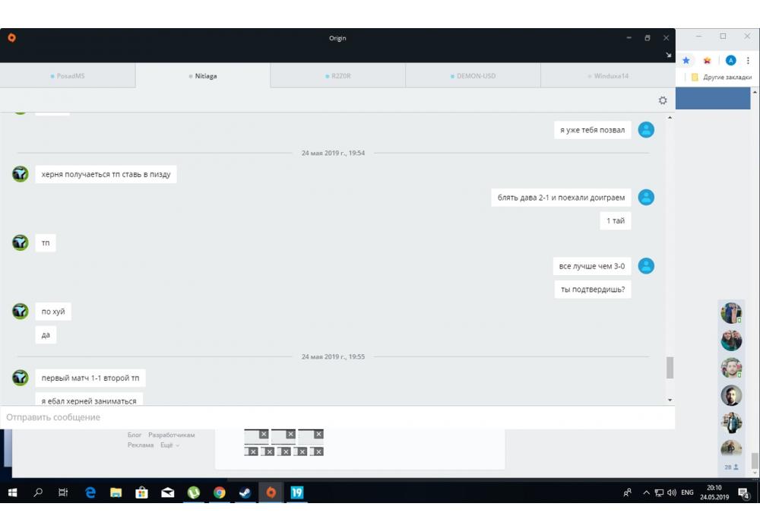Viewport: 760px width, 532px height.
Task: Open 'Блог' link in background page
Action: [135, 435]
